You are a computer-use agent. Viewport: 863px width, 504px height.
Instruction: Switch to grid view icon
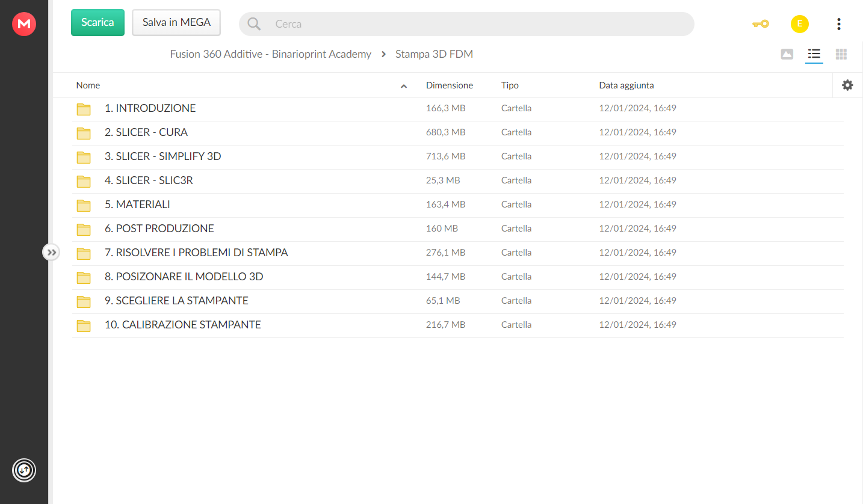pyautogui.click(x=841, y=54)
